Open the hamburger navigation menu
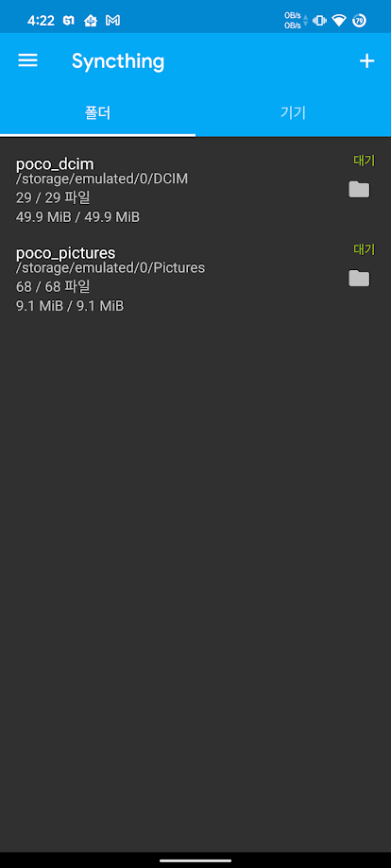391x868 pixels. (27, 60)
